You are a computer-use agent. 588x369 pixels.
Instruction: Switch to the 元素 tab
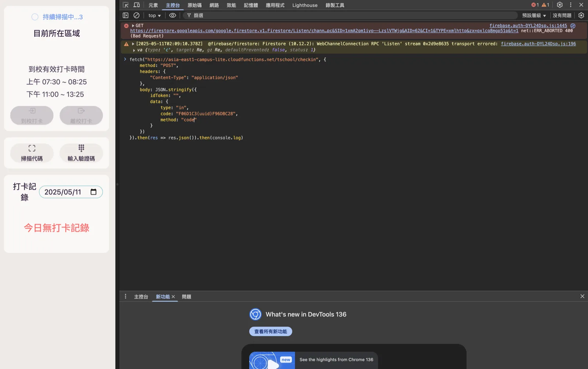coord(153,5)
